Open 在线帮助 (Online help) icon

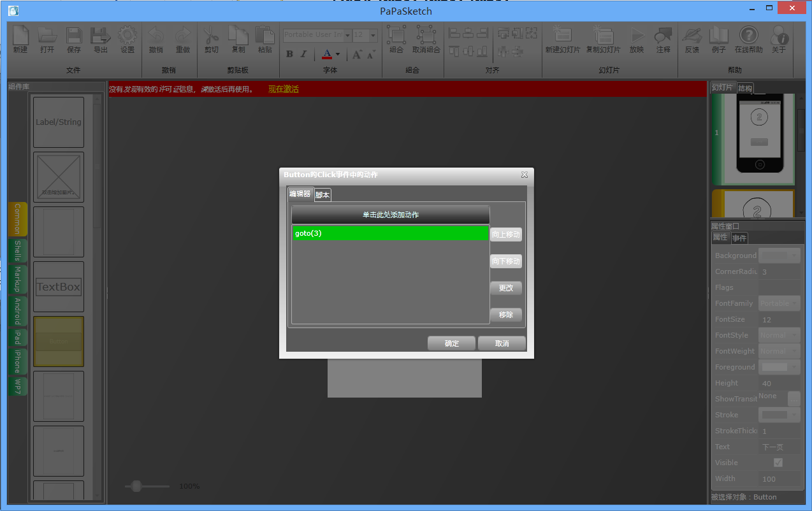pyautogui.click(x=748, y=35)
